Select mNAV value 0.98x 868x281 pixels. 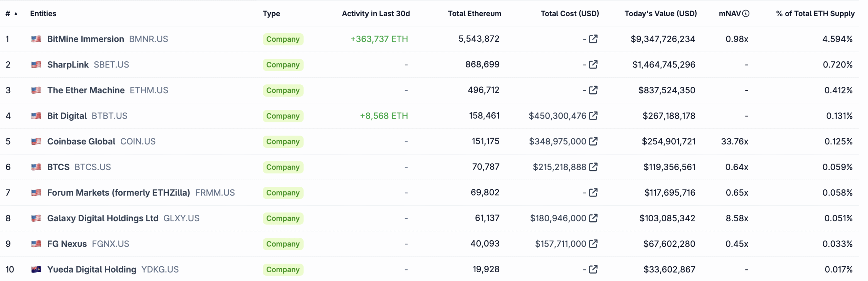737,39
